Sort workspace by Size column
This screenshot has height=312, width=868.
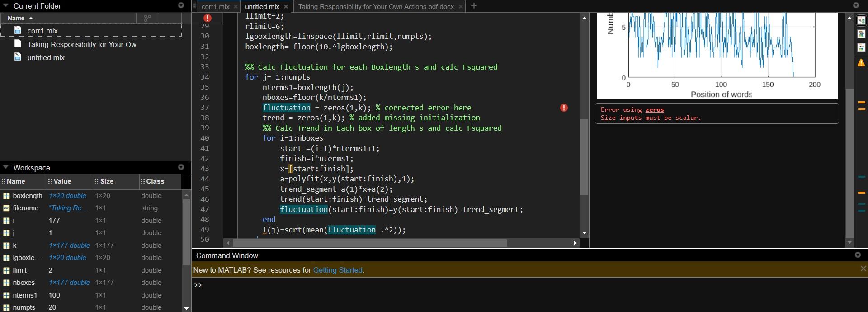(116, 181)
